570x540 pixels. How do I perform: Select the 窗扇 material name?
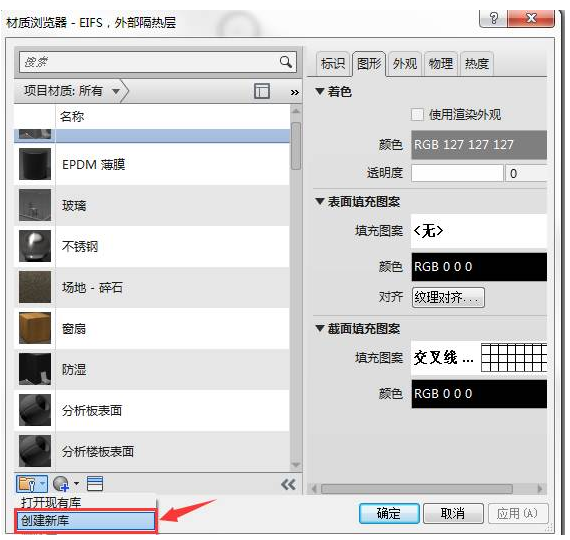click(x=74, y=329)
